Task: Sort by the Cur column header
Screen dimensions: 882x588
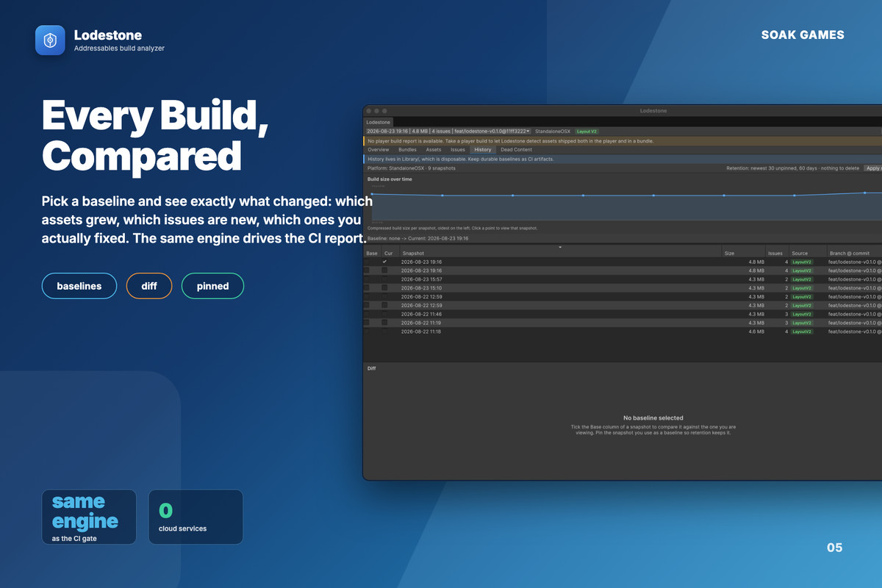Action: click(x=389, y=253)
